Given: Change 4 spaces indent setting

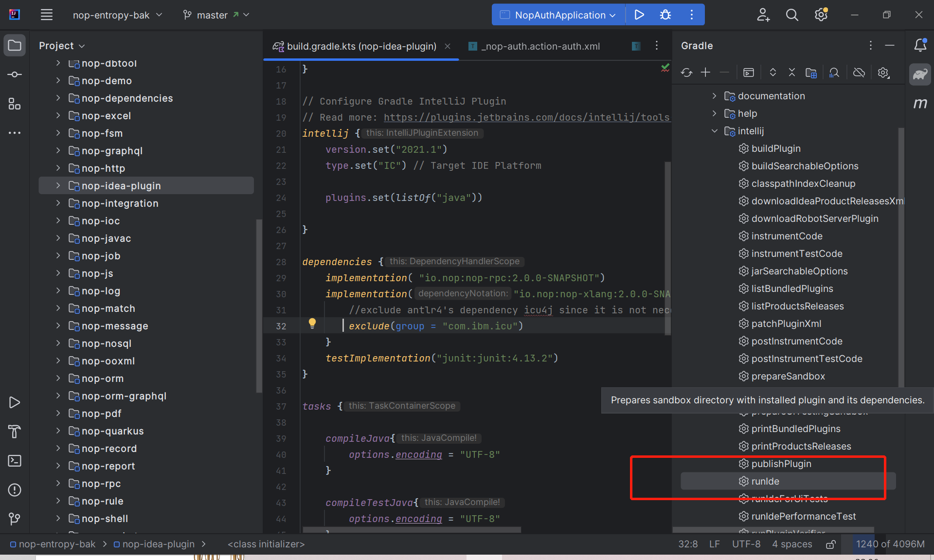Looking at the screenshot, I should pyautogui.click(x=792, y=544).
